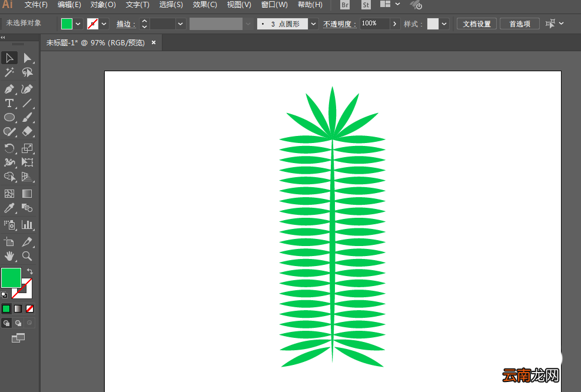
Task: Click the 首选项 button
Action: coord(520,24)
